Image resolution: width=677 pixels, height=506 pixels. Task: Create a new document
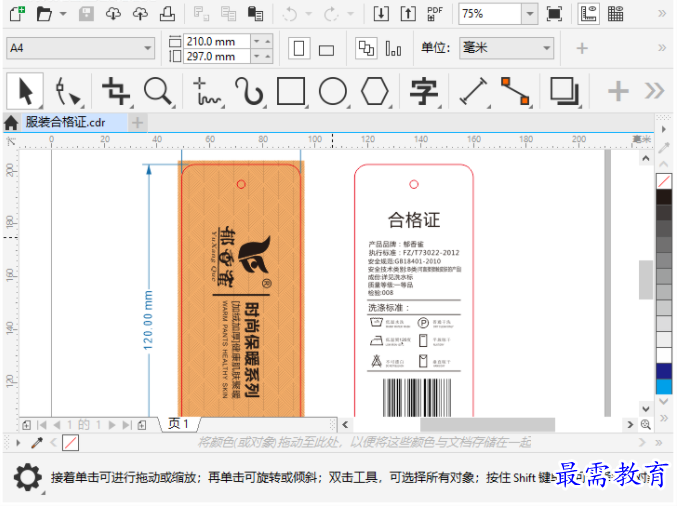tap(17, 14)
